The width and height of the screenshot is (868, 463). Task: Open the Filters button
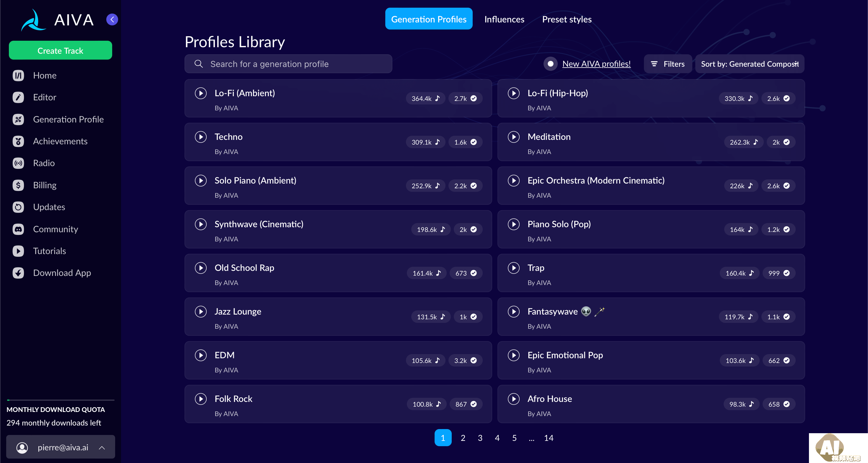(x=668, y=64)
